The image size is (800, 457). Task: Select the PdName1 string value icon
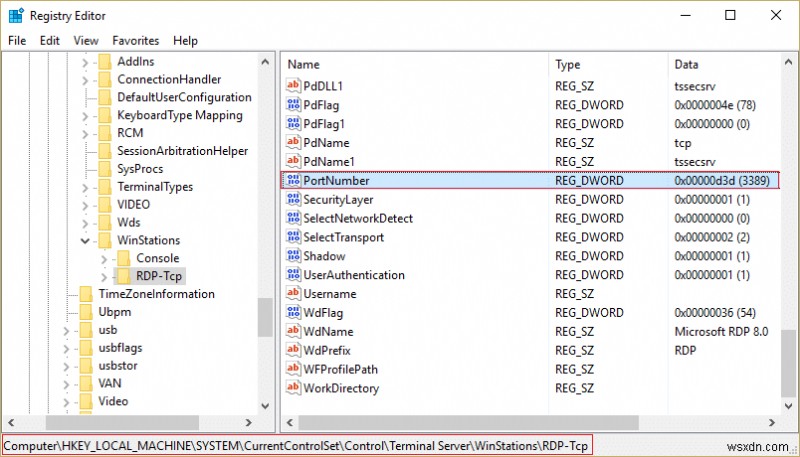point(293,161)
